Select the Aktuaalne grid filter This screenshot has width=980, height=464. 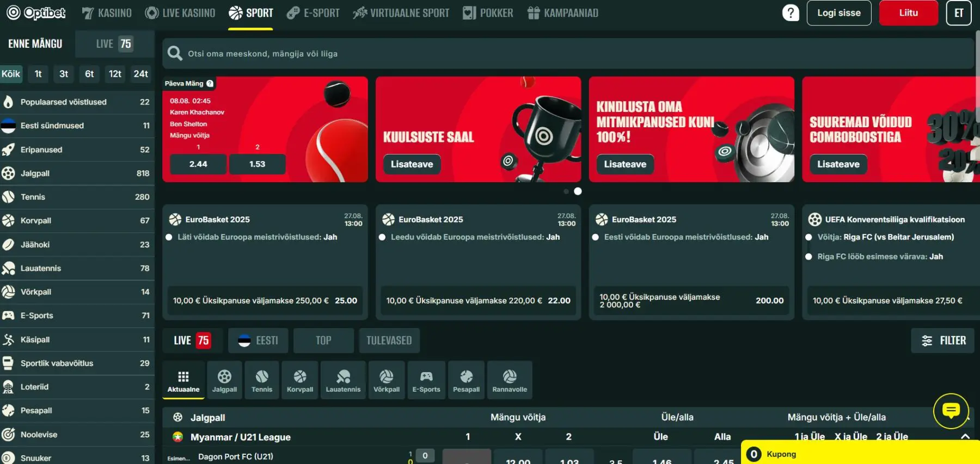coord(183,380)
